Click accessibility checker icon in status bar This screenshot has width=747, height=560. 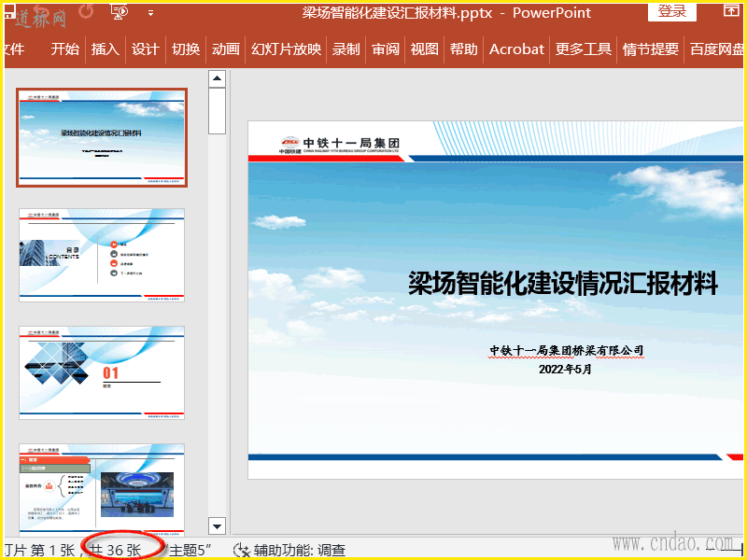242,551
